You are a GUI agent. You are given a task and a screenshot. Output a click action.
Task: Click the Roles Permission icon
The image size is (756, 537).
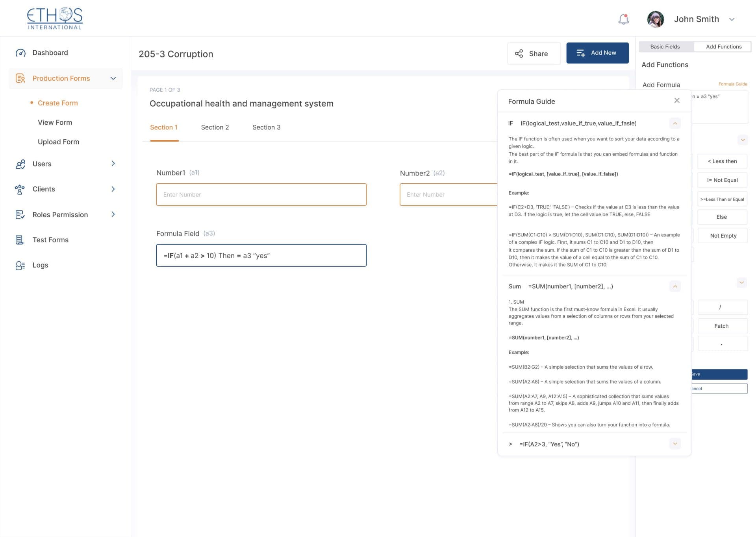point(20,215)
